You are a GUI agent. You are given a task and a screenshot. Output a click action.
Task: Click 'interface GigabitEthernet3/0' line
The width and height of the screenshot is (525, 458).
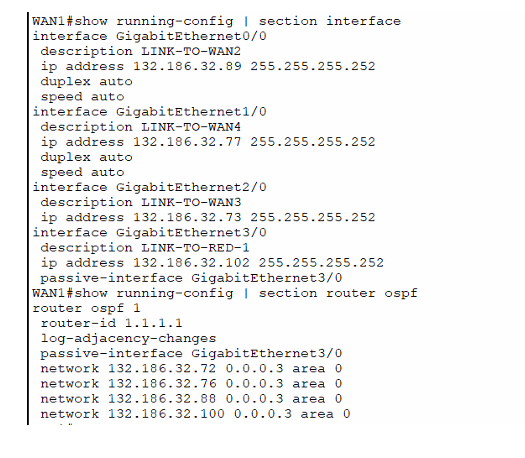(149, 233)
